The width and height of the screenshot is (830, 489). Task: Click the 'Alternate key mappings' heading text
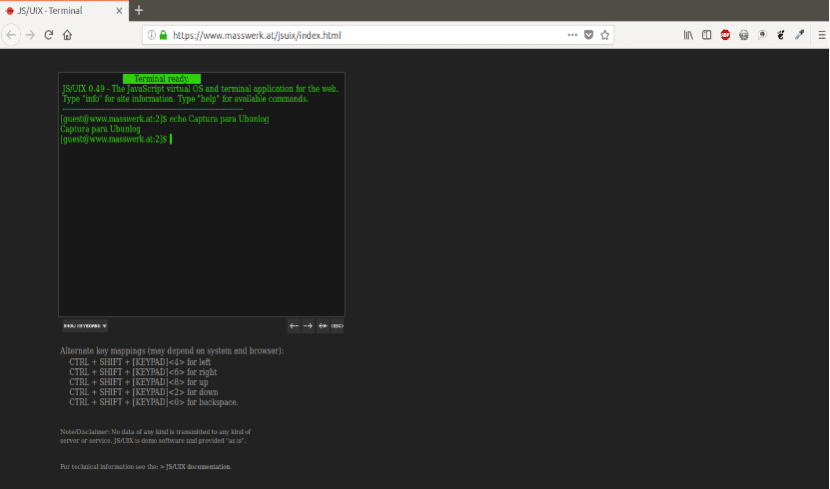tap(172, 351)
